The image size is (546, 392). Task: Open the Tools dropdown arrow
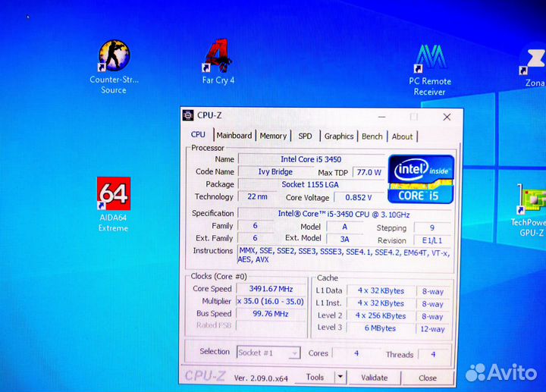point(340,377)
